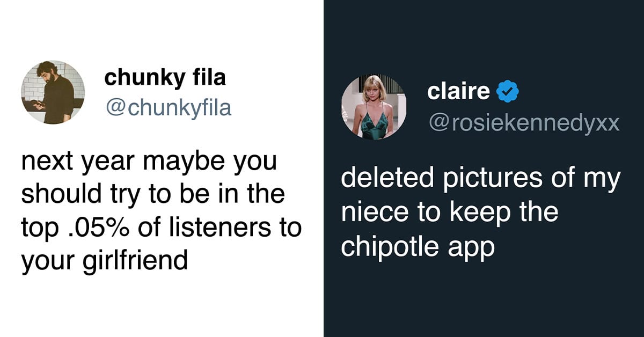
Task: Click the "chunky fila" display name
Action: coord(165,78)
